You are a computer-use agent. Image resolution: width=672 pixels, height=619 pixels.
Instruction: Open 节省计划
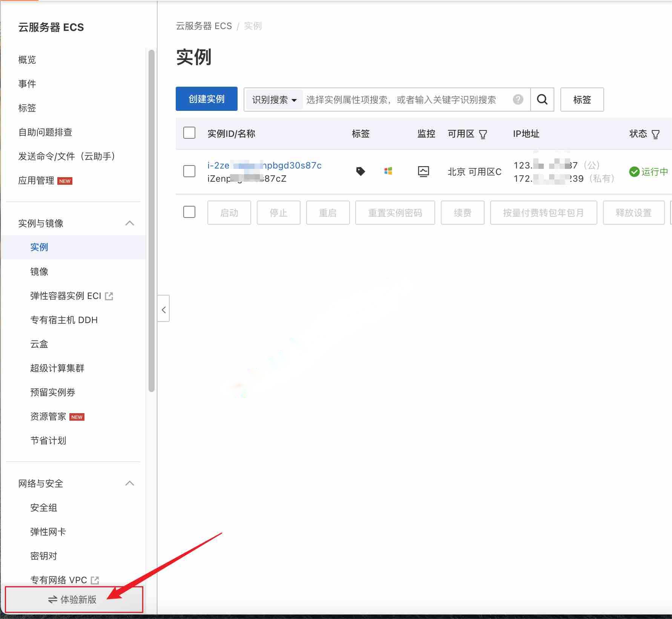click(48, 441)
